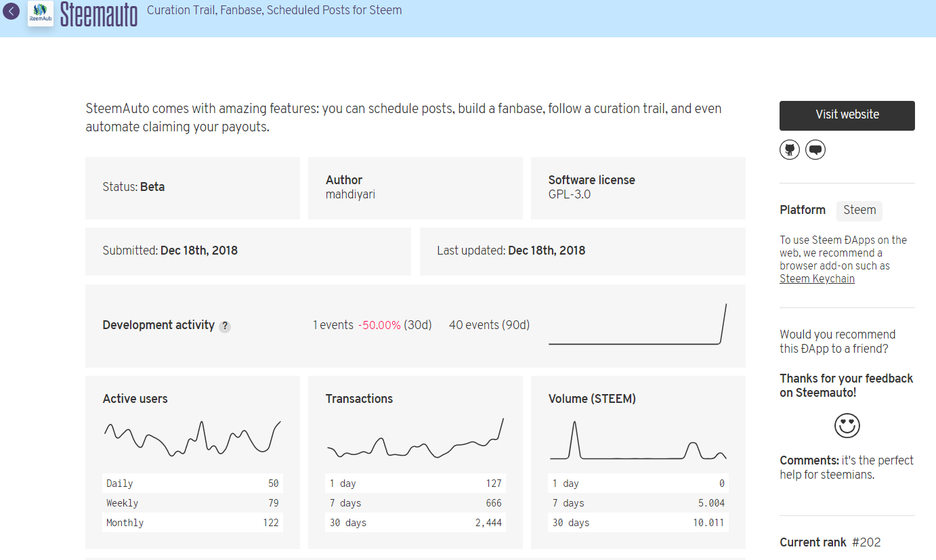Click the Volume 7 days value 5.004
The height and width of the screenshot is (560, 936).
tap(710, 503)
